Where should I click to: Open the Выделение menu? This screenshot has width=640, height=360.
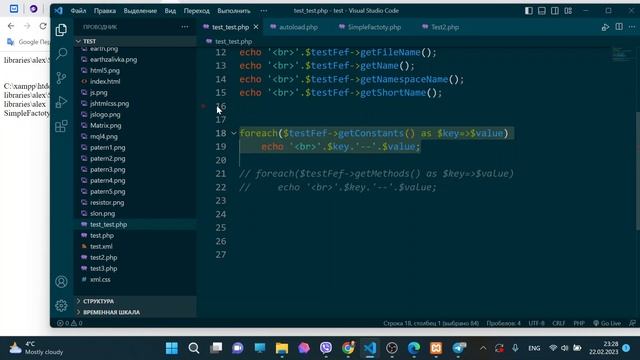coord(140,11)
